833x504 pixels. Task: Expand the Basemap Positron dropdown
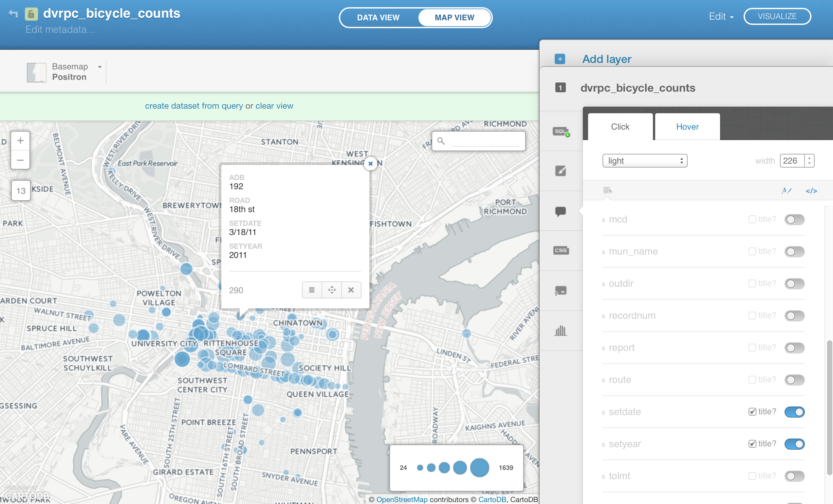(100, 67)
